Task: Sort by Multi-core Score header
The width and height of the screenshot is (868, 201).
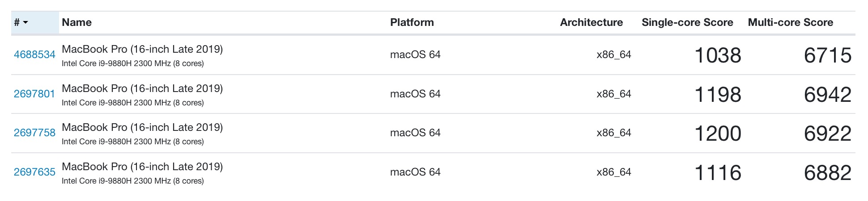Action: point(790,22)
